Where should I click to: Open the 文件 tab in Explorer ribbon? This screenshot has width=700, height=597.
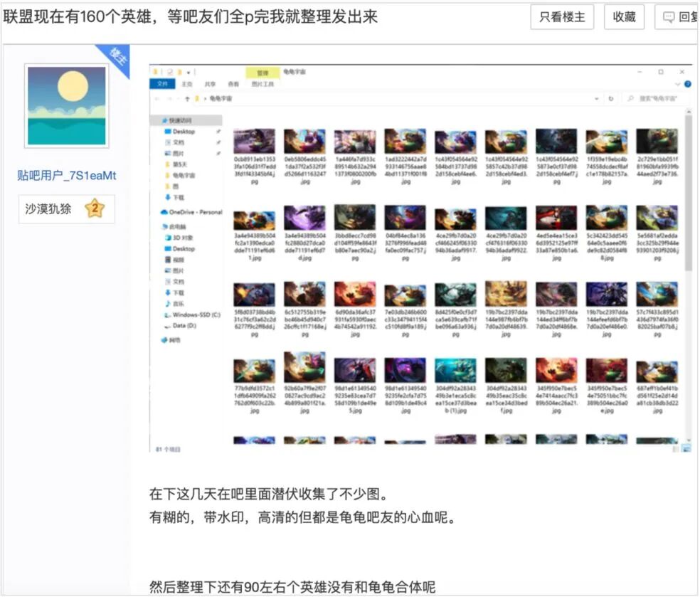tap(162, 83)
